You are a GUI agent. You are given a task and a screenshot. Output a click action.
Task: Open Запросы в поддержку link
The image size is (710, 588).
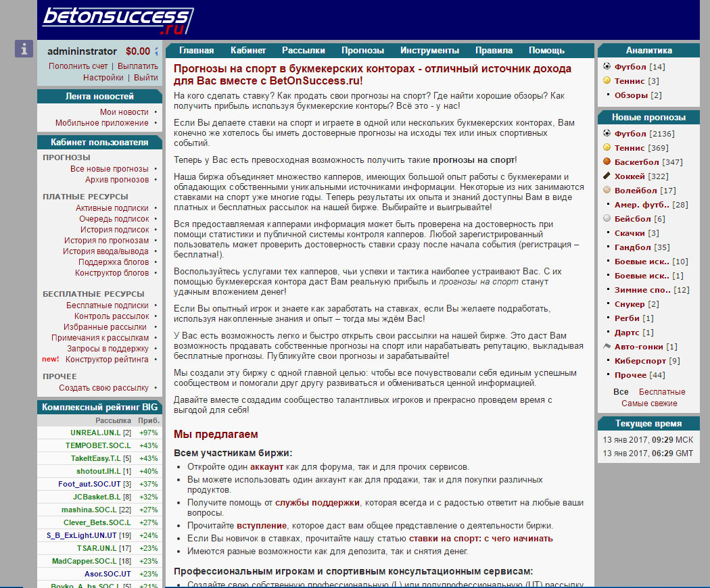108,349
